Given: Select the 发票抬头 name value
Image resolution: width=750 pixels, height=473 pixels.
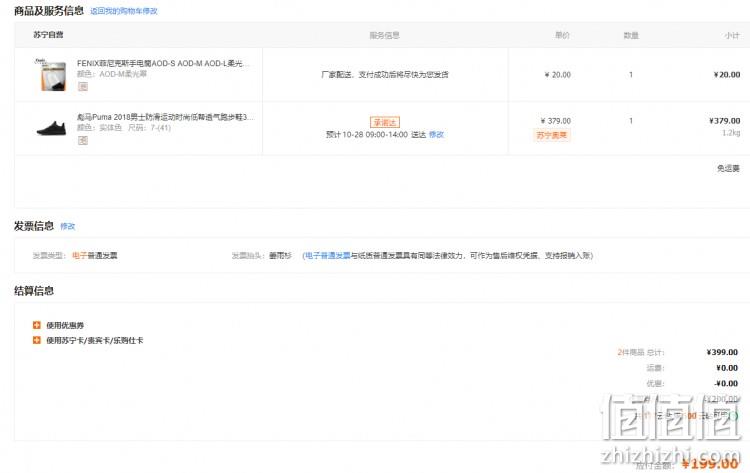Looking at the screenshot, I should click(x=280, y=256).
